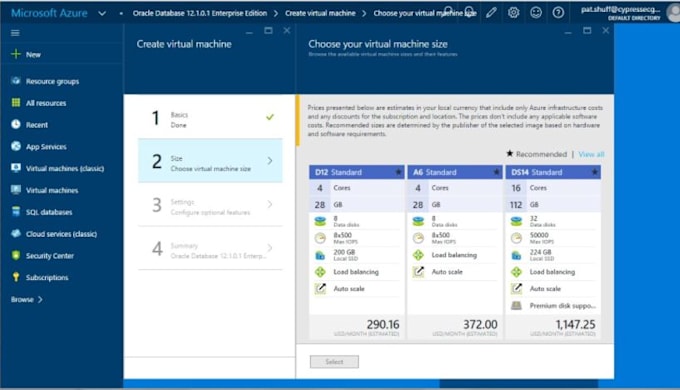Open the settings gear icon in top bar
Viewport: 680px width, 390px height.
pos(513,13)
